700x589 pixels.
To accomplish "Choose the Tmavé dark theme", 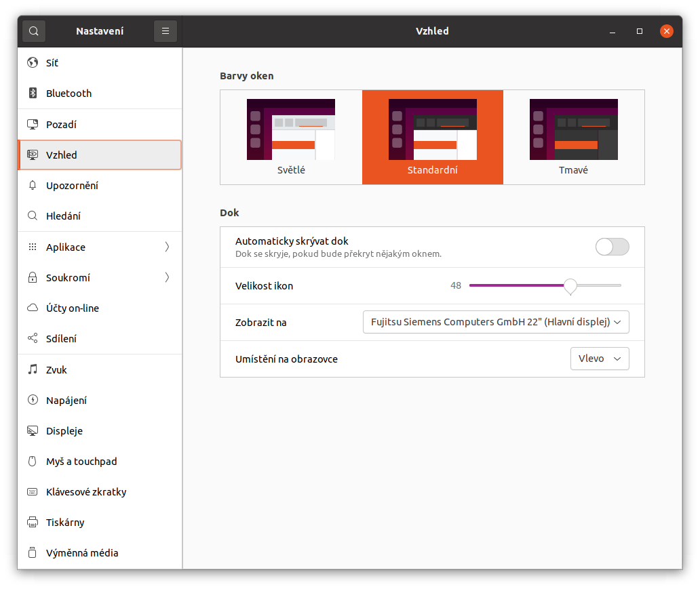I will (x=573, y=136).
